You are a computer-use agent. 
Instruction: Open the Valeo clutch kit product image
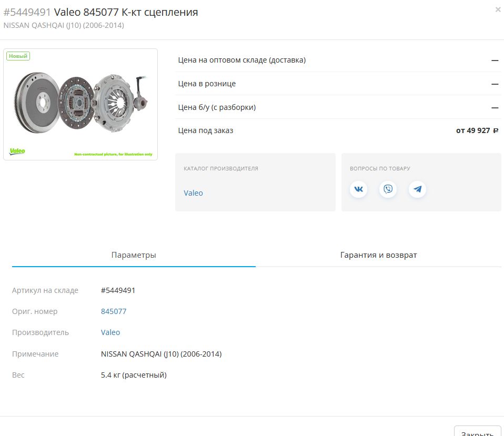(x=80, y=105)
